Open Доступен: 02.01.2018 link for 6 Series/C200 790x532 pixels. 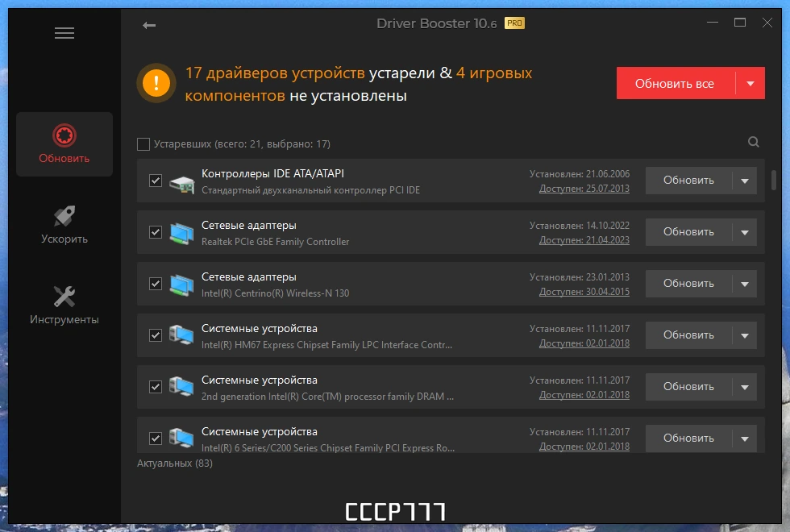(584, 447)
